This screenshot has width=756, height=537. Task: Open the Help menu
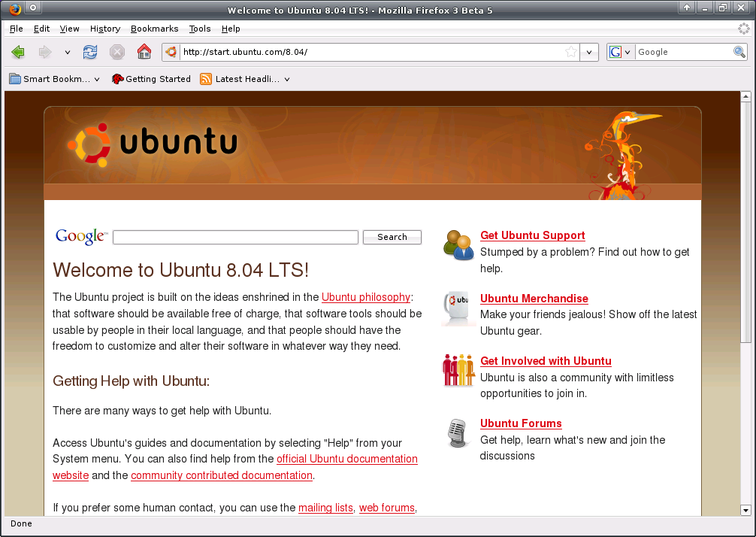click(x=231, y=29)
